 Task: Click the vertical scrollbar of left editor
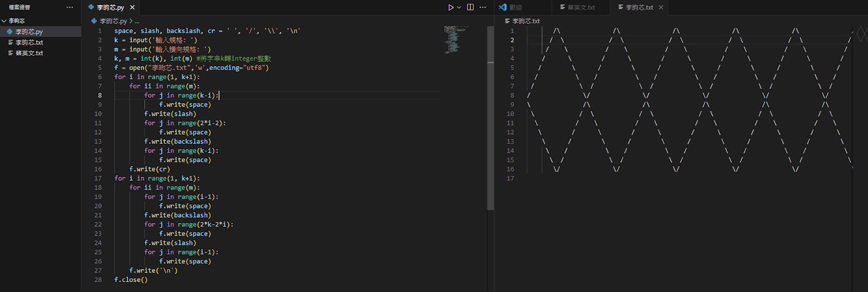pos(490,117)
